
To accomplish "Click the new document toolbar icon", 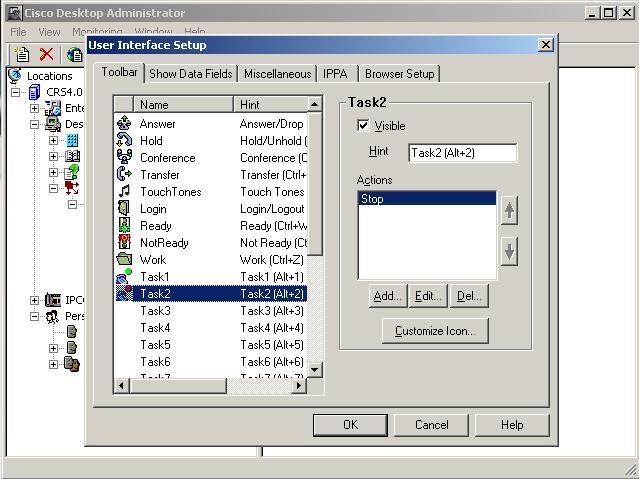I will pyautogui.click(x=22, y=54).
